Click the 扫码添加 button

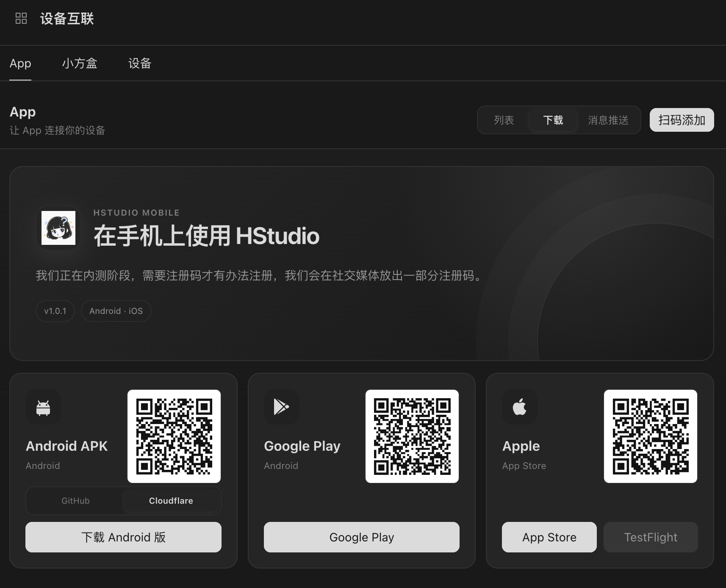(x=682, y=120)
